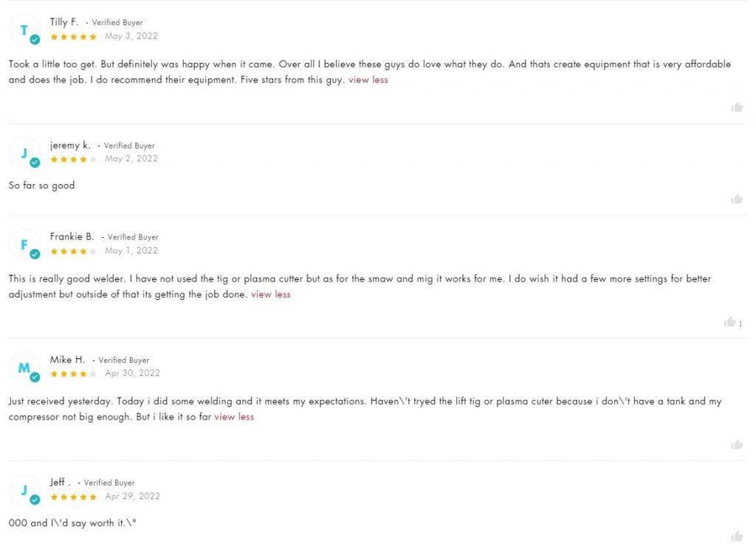Click the star rating on Mike H.'s review
Image resolution: width=756 pixels, height=549 pixels.
73,374
